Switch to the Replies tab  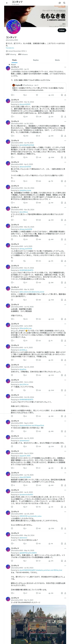(36, 60)
